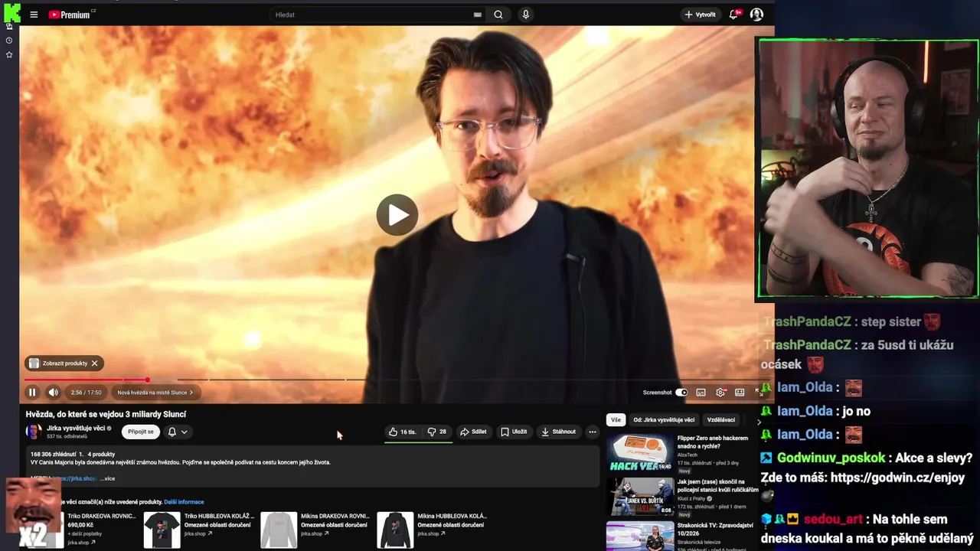Open the history clock icon in the left sidebar

[9, 41]
